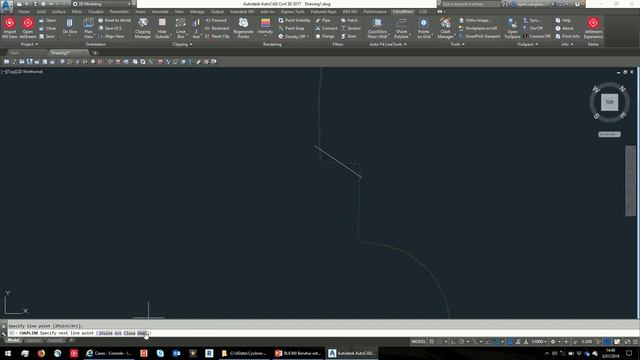
Task: Expand the Clipping panel dropdown
Action: pyautogui.click(x=182, y=44)
